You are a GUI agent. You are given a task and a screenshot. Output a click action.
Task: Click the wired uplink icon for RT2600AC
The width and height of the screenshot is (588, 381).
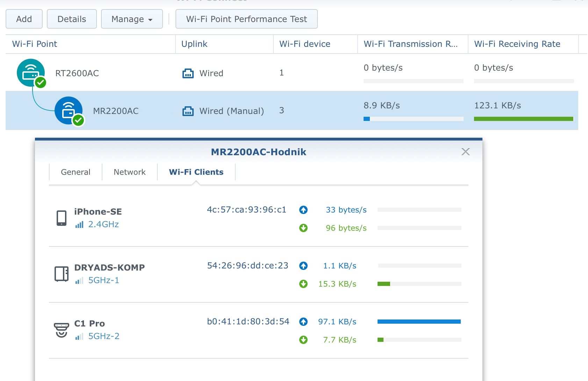(188, 73)
